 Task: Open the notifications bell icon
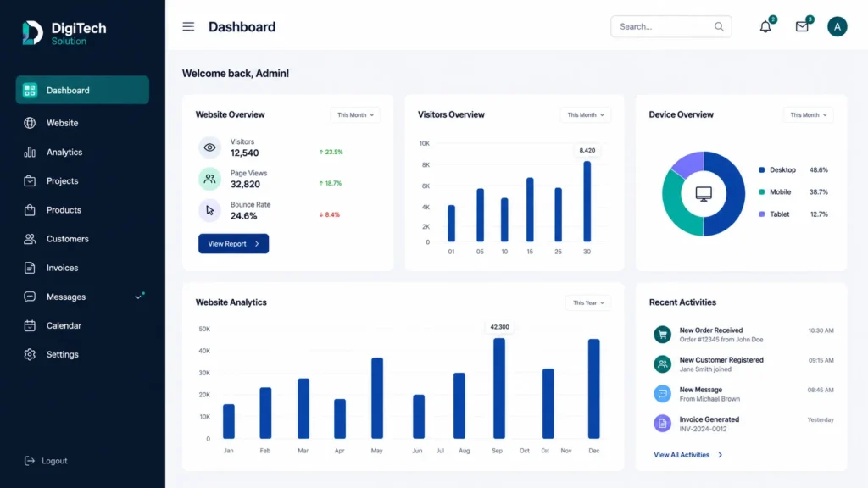click(765, 26)
